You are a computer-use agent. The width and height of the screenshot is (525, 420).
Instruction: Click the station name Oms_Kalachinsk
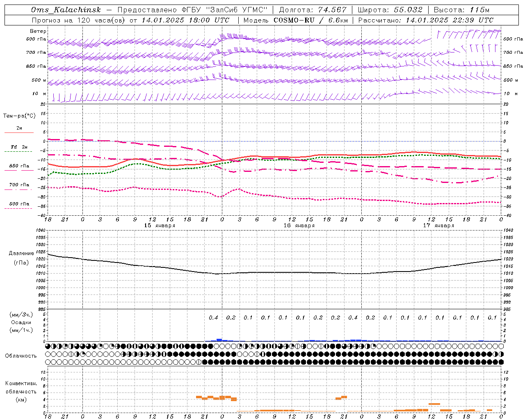click(66, 10)
